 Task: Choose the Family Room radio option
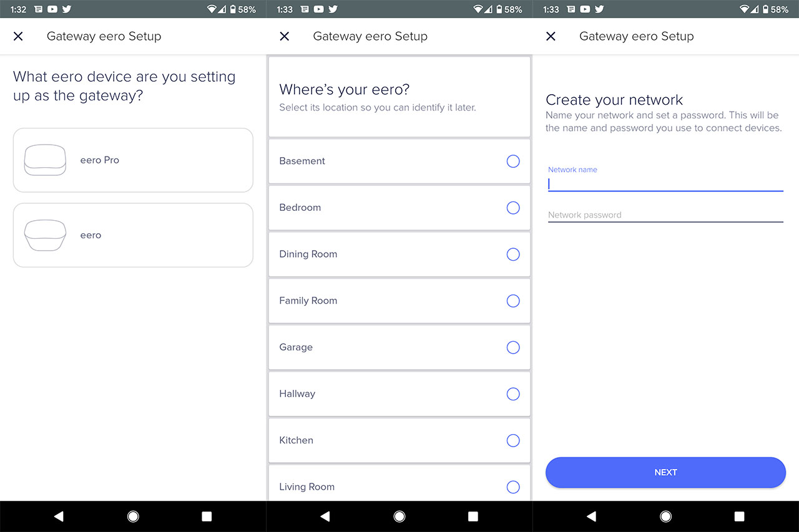tap(513, 301)
